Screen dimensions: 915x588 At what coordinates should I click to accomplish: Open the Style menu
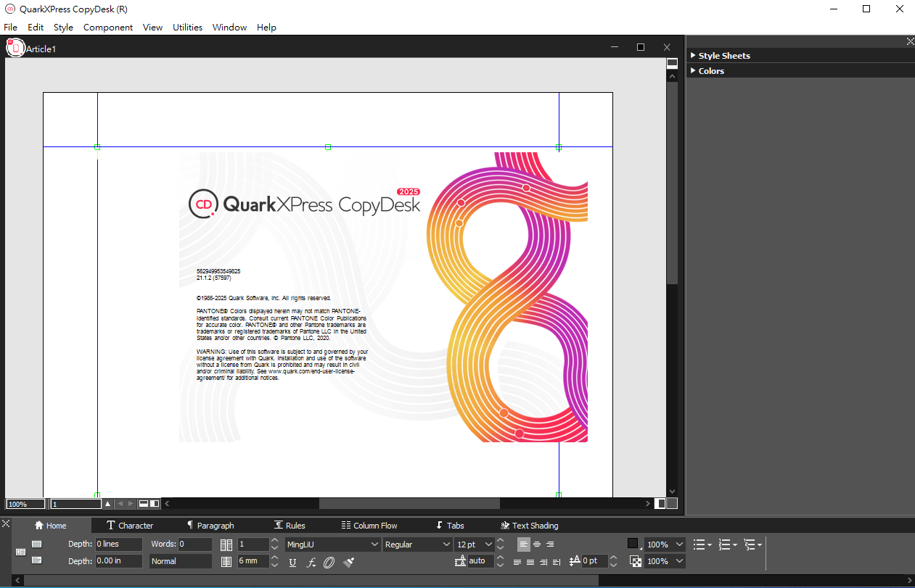(x=63, y=27)
